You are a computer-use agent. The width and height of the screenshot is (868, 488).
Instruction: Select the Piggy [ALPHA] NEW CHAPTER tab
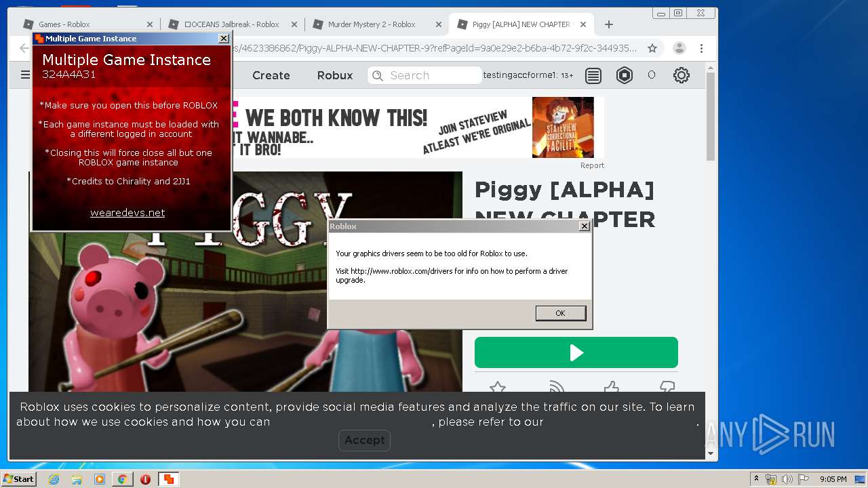(x=521, y=24)
